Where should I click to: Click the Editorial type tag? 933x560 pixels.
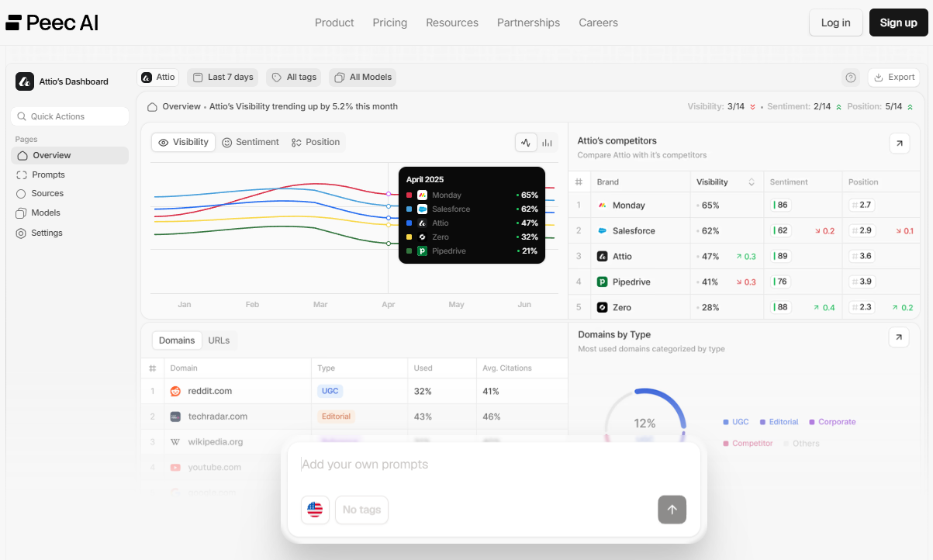(x=336, y=417)
